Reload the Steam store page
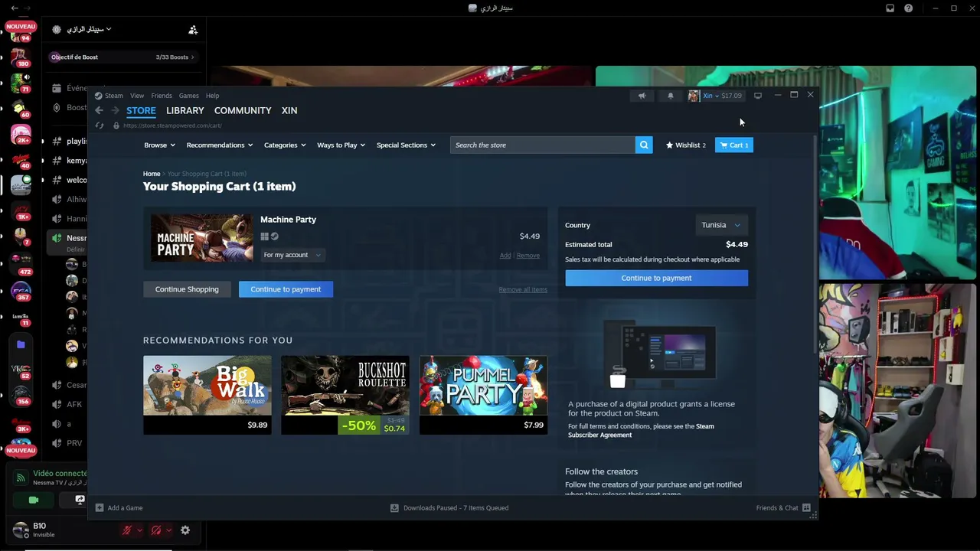Image resolution: width=980 pixels, height=551 pixels. point(100,126)
